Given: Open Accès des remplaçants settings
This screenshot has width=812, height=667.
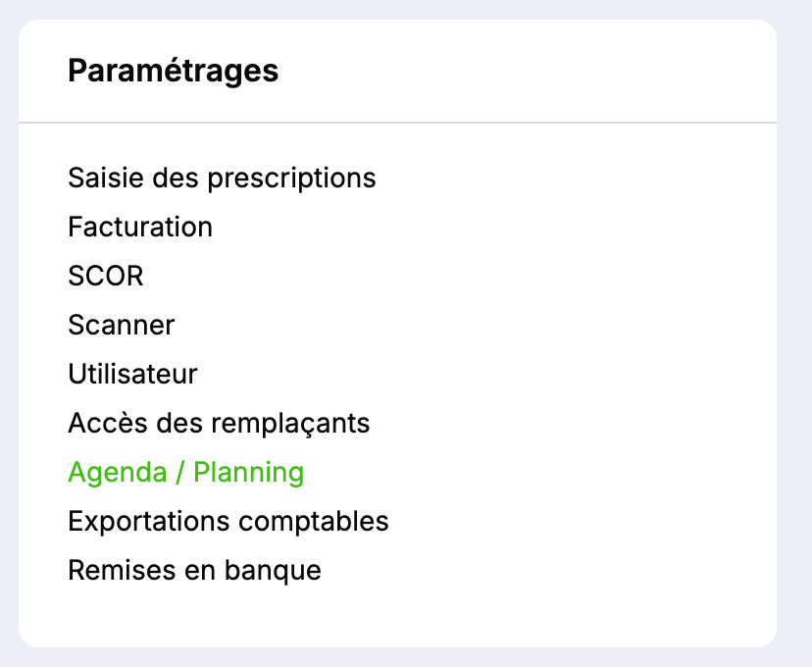Looking at the screenshot, I should tap(219, 424).
